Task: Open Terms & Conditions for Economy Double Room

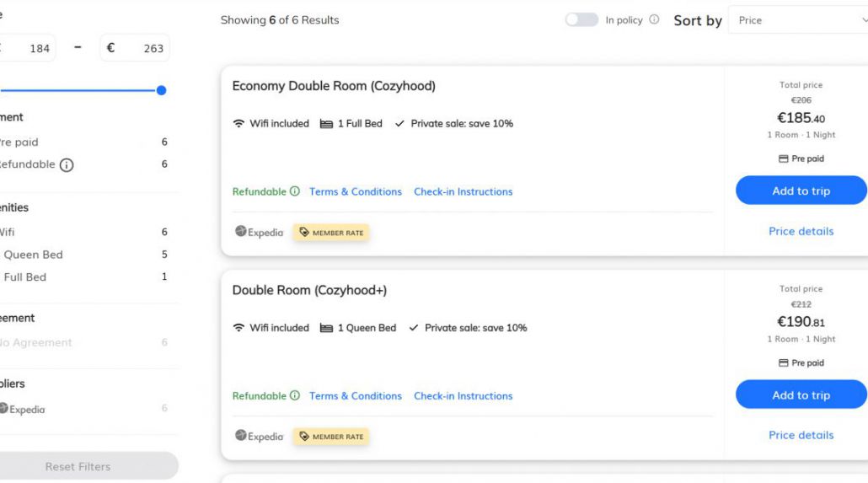Action: (355, 191)
